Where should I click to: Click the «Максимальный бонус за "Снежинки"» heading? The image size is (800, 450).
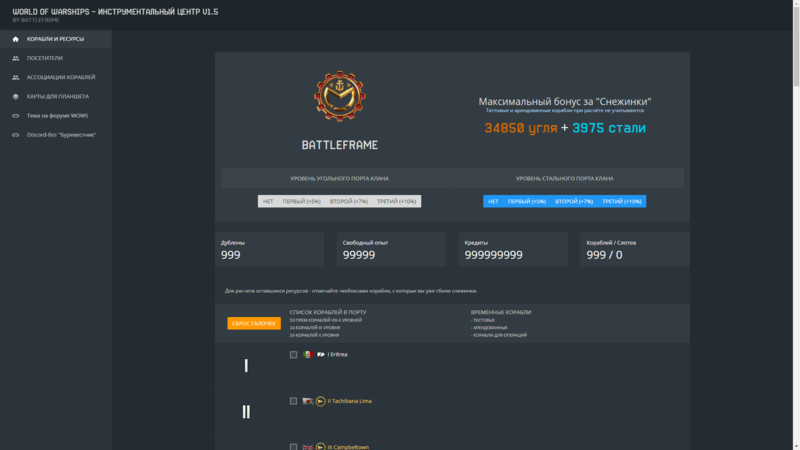(x=565, y=102)
